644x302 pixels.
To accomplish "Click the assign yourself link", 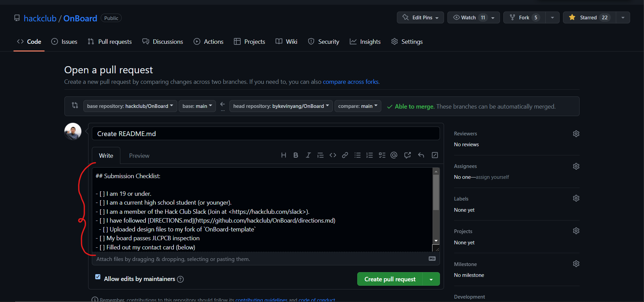I will (x=492, y=177).
